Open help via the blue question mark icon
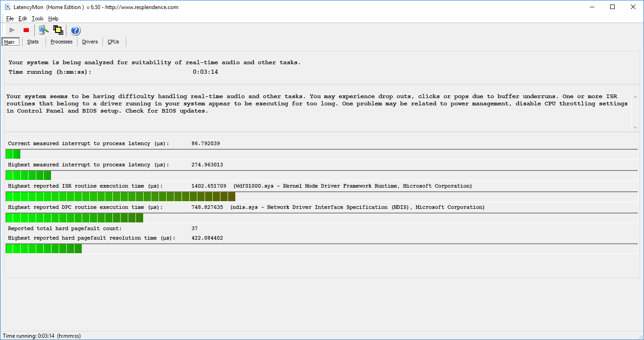This screenshot has height=340, width=644. tap(75, 30)
